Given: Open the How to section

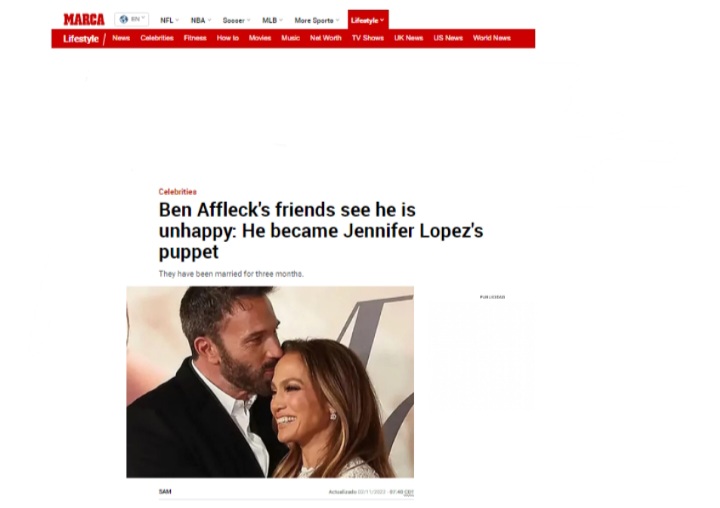Looking at the screenshot, I should tap(228, 38).
